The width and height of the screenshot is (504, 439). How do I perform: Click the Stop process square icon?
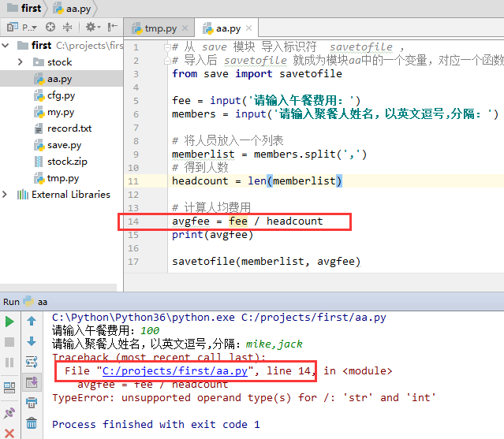tap(9, 342)
